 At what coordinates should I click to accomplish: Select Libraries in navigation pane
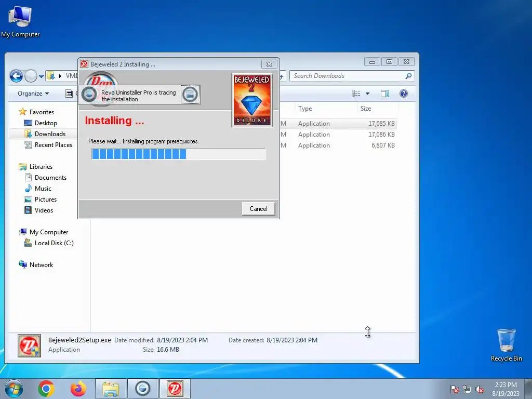pos(41,167)
